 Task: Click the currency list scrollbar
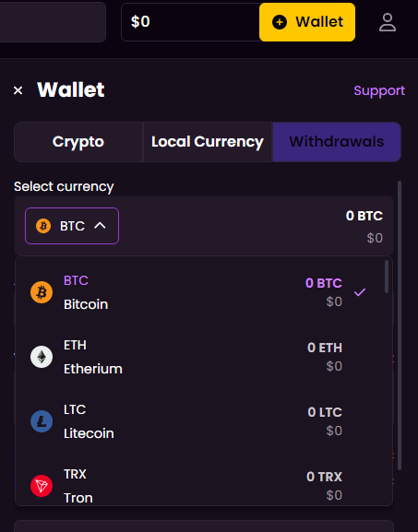(x=387, y=277)
